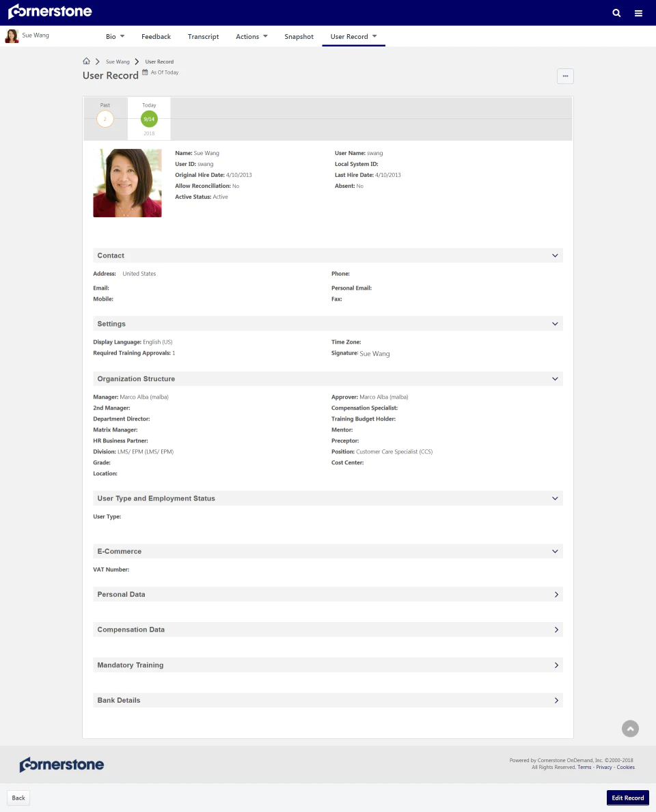Select the Past timeline marker

[105, 119]
